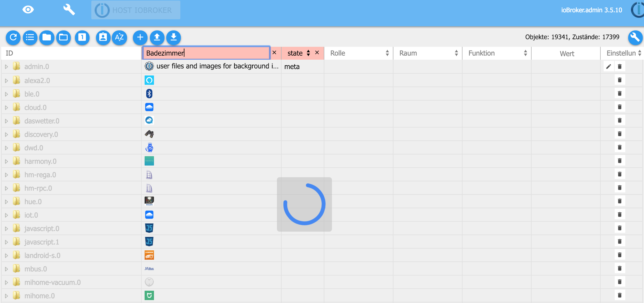644x303 pixels.
Task: Delete the harmony.0 object
Action: pos(620,161)
